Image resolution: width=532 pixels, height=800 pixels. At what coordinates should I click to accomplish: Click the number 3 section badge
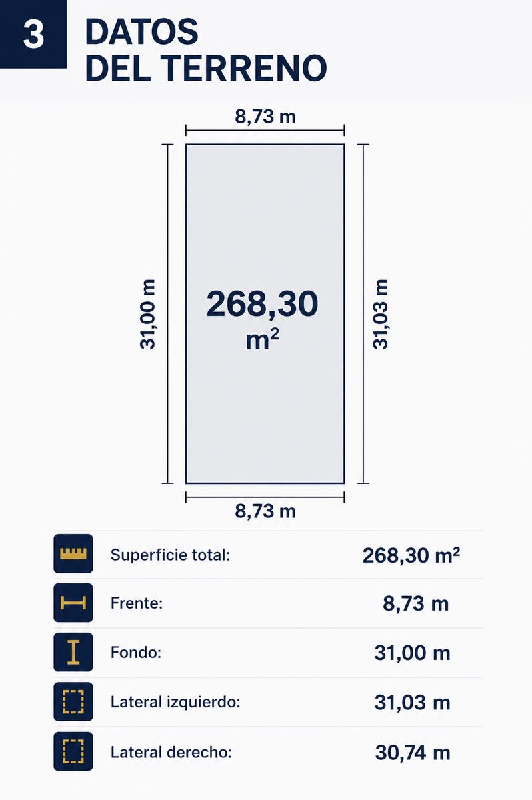tap(33, 34)
